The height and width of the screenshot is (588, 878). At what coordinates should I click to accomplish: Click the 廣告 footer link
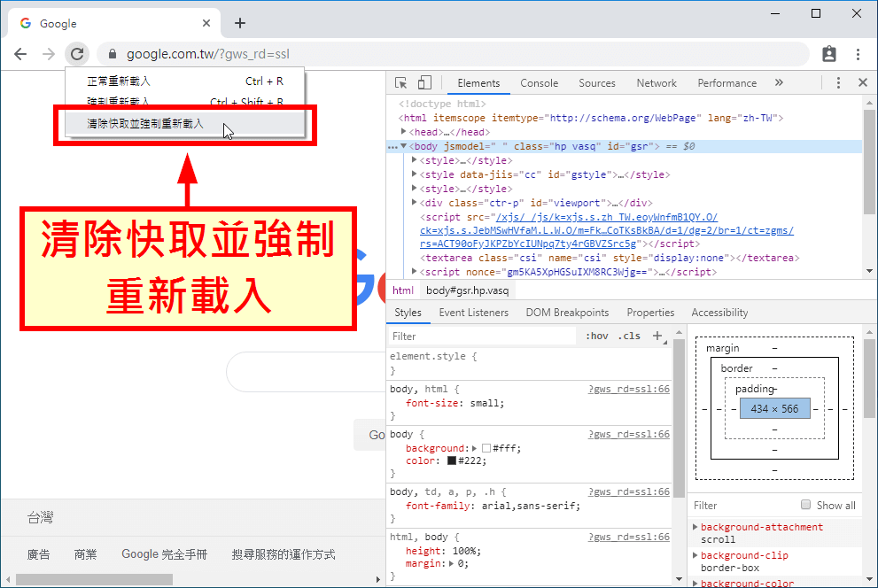tap(39, 554)
